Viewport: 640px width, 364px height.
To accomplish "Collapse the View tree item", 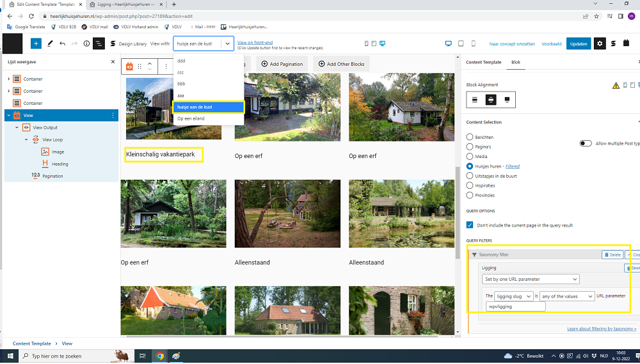I will click(x=8, y=116).
